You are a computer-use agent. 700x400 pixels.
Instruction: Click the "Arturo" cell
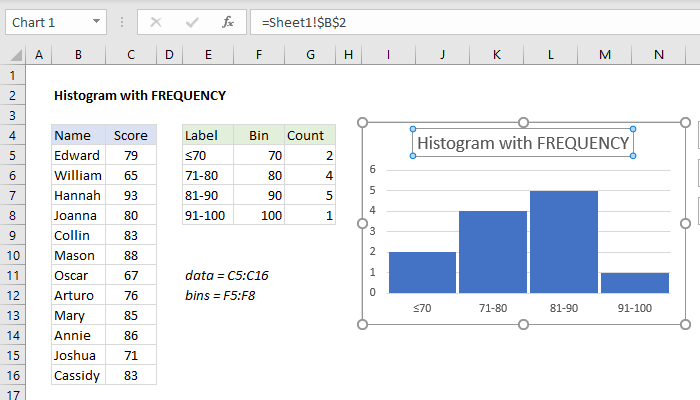click(x=79, y=296)
